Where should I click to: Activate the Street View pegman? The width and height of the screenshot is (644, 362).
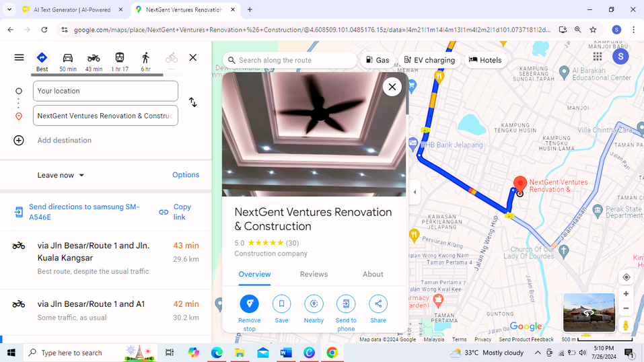coord(626,325)
